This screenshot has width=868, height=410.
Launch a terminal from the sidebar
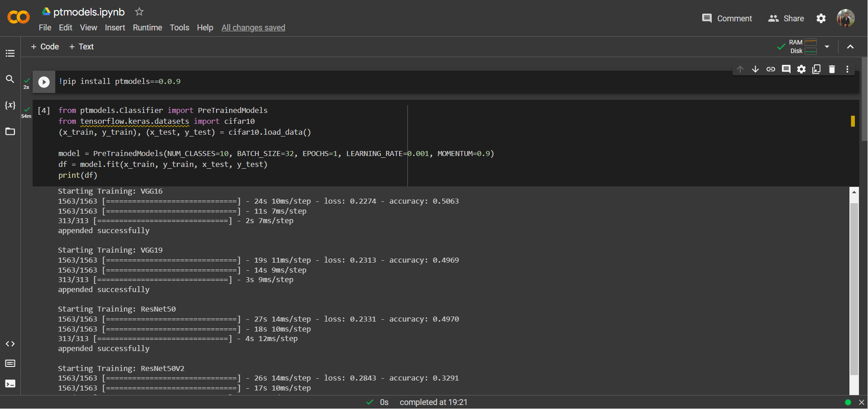10,383
